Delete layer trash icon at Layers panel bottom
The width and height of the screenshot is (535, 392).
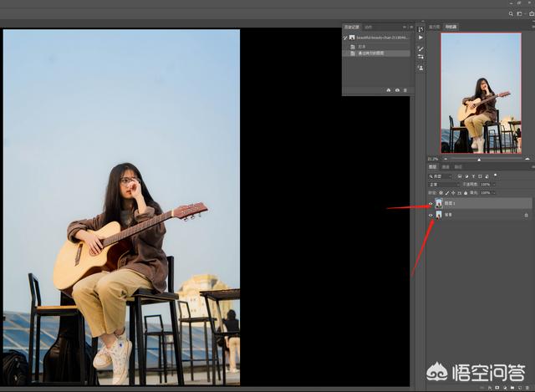tap(527, 388)
